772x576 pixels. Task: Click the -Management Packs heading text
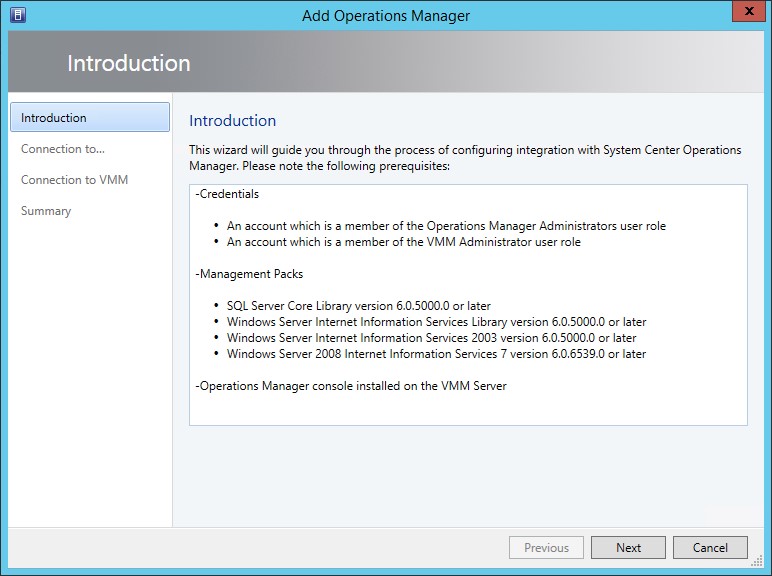point(249,274)
